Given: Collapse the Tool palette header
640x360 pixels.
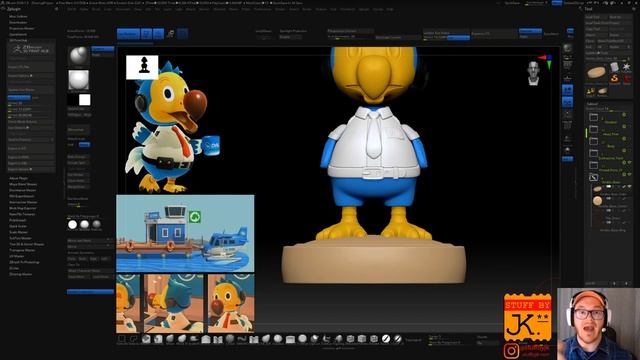Looking at the screenshot, I should tap(589, 9).
